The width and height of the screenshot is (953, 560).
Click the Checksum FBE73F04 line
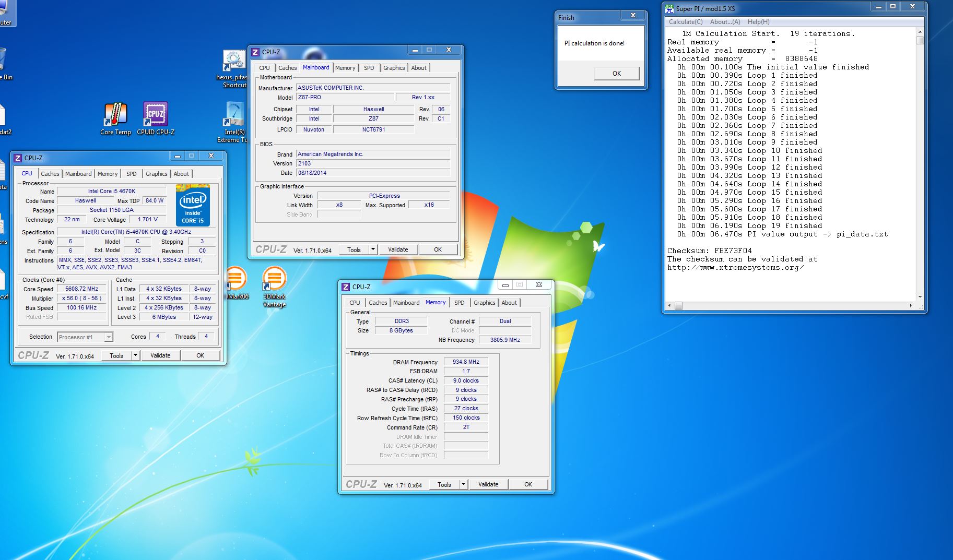pos(710,251)
